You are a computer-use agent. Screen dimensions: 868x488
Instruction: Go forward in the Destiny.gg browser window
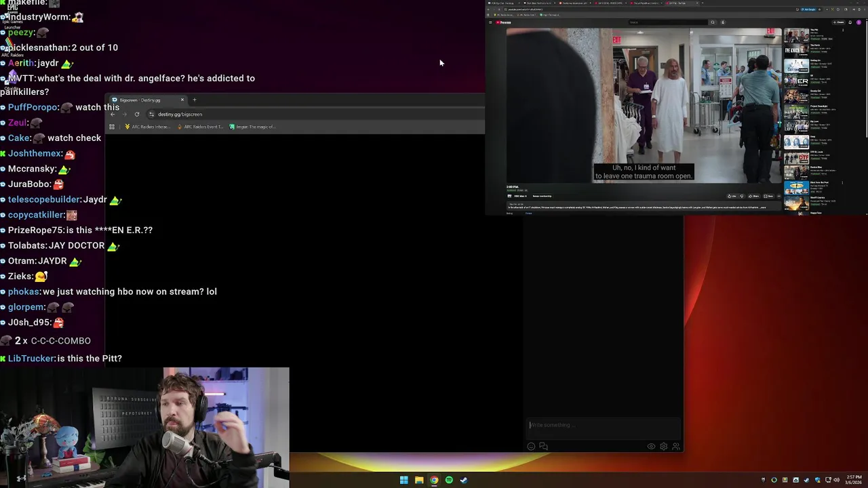point(124,114)
